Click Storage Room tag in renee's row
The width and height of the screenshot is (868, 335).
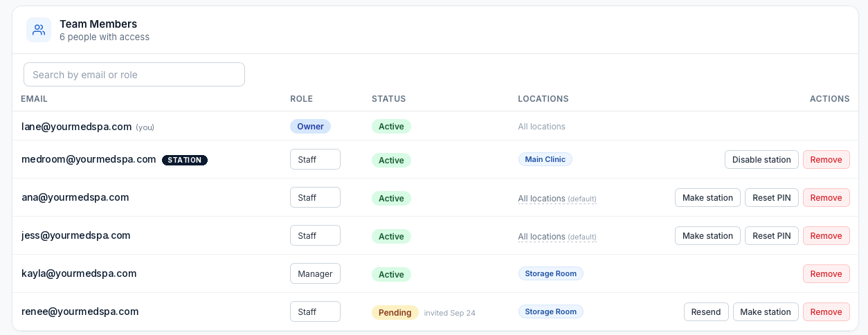550,312
